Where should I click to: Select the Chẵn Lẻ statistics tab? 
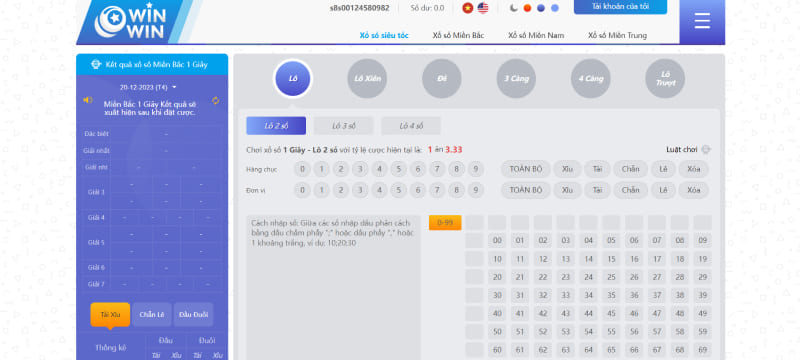tap(152, 315)
